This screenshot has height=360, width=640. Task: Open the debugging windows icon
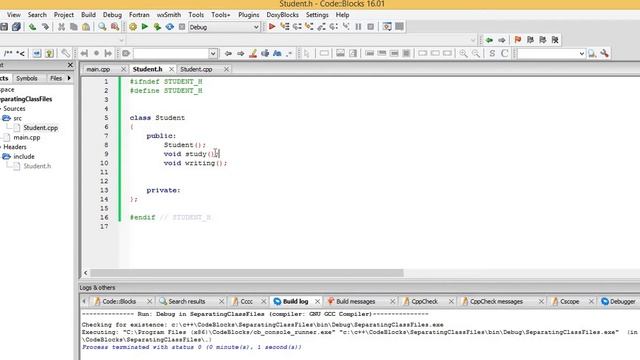click(x=387, y=27)
